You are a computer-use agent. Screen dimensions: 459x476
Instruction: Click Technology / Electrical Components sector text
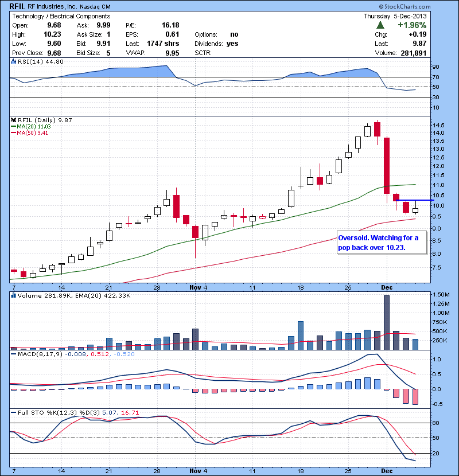[x=61, y=17]
